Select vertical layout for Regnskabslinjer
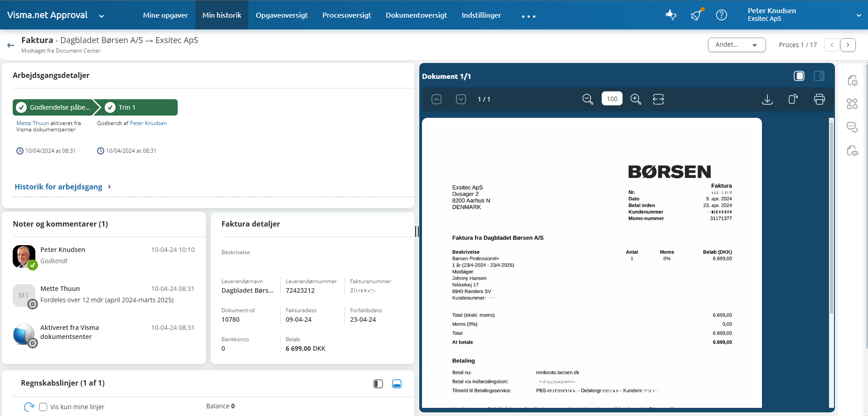This screenshot has height=416, width=868. (x=378, y=384)
